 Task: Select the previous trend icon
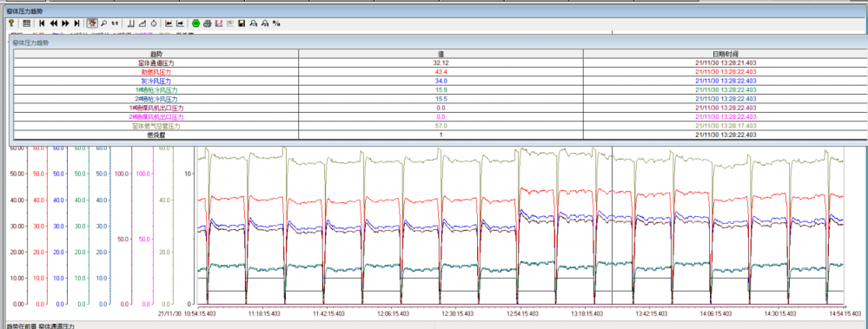coord(169,23)
